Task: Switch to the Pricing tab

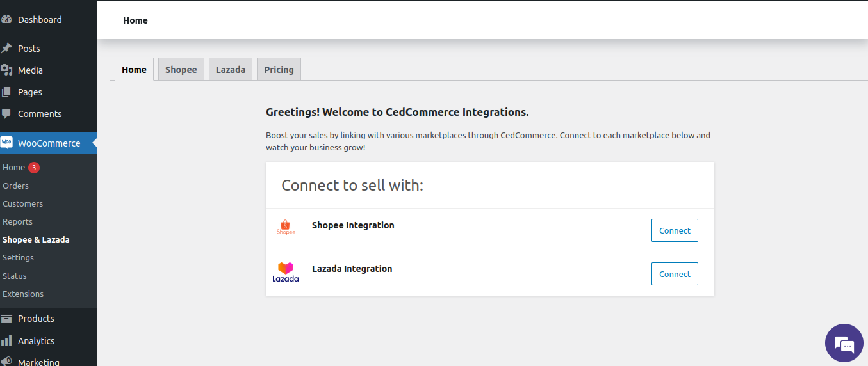Action: coord(279,69)
